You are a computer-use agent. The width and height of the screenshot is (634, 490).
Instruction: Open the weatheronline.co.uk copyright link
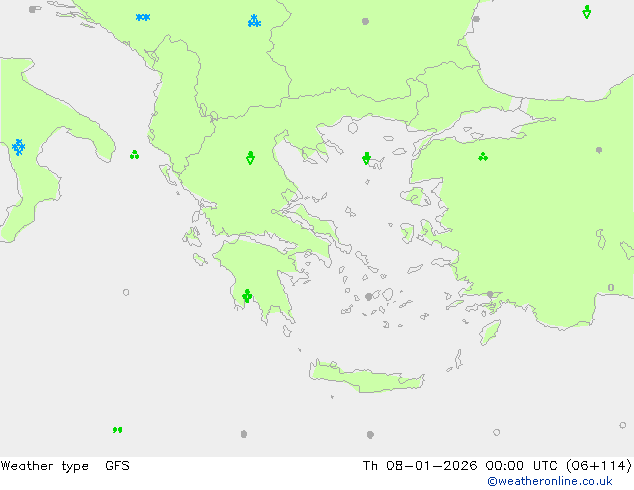tap(550, 481)
